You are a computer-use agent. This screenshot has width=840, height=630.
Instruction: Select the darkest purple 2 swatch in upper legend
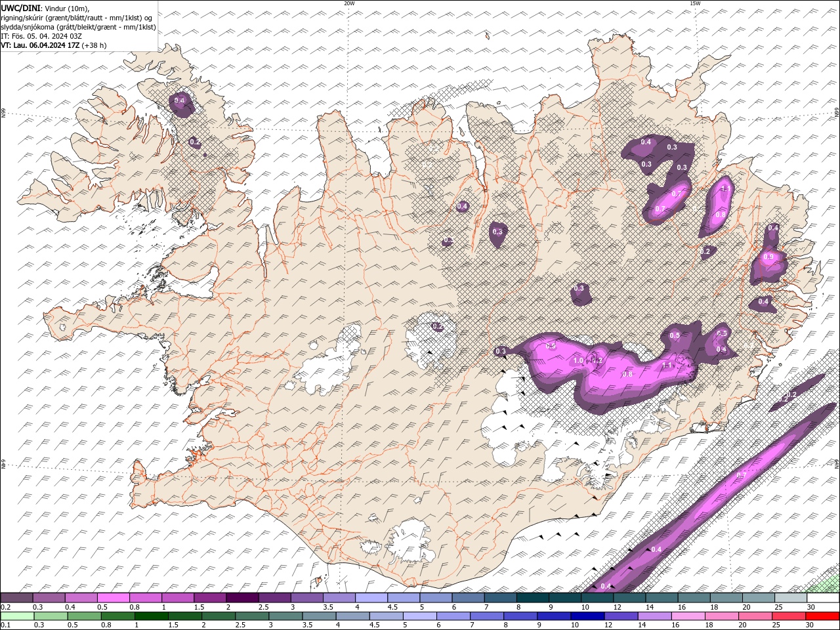(x=242, y=598)
